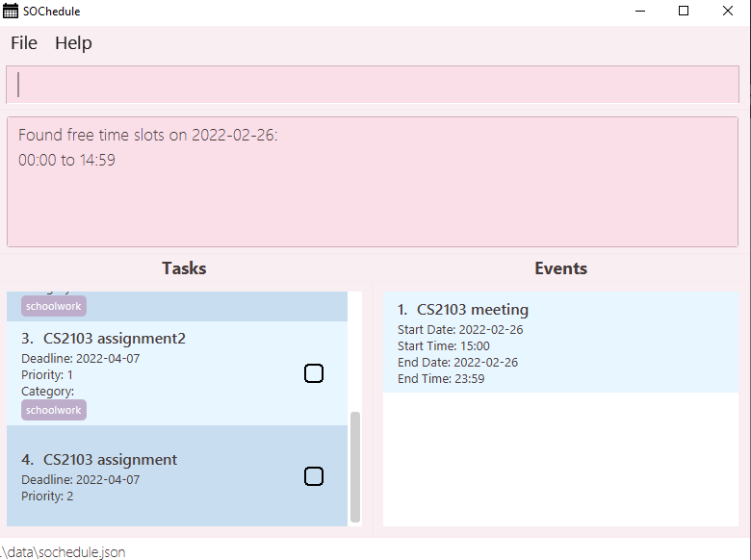Click the Tasks panel heading
Image resolution: width=751 pixels, height=560 pixels.
[184, 268]
